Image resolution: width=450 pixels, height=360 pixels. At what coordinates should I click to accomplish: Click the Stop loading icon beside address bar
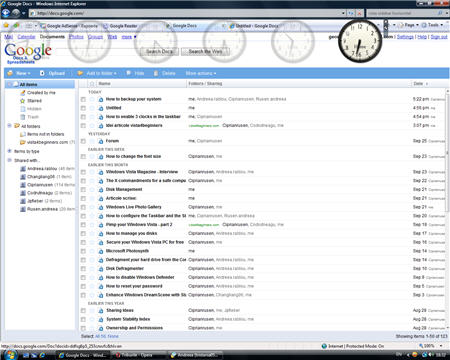tap(359, 13)
